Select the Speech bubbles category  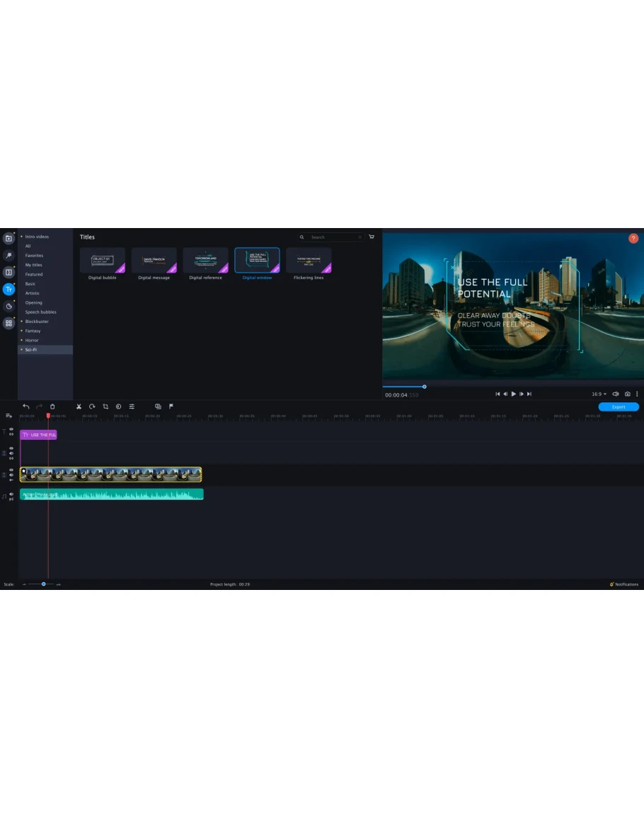[40, 312]
